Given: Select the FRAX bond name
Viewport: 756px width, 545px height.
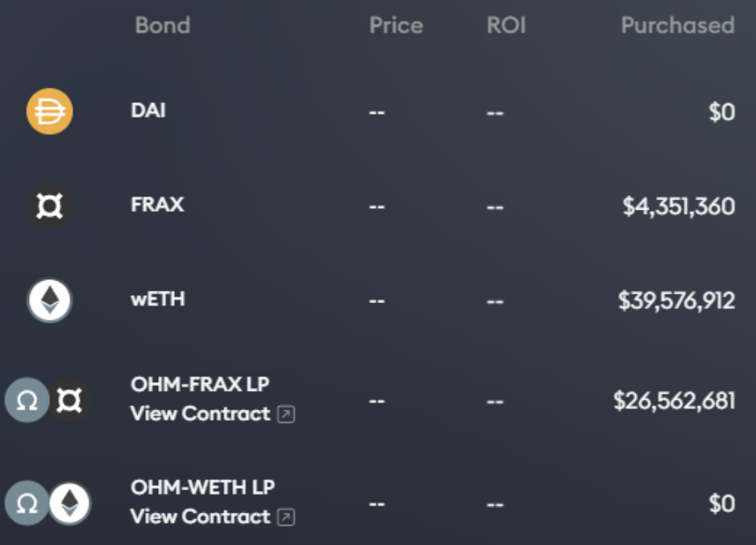Looking at the screenshot, I should coord(157,205).
